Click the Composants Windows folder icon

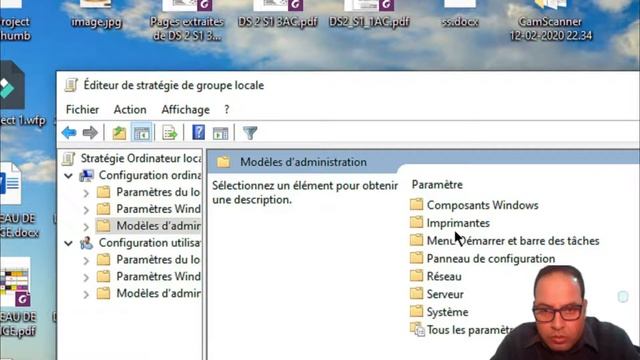[x=416, y=204]
